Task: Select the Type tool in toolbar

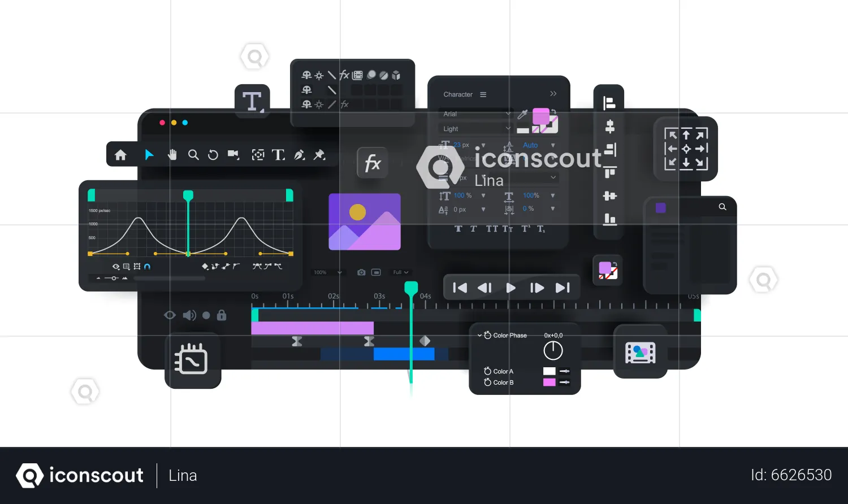Action: (278, 155)
